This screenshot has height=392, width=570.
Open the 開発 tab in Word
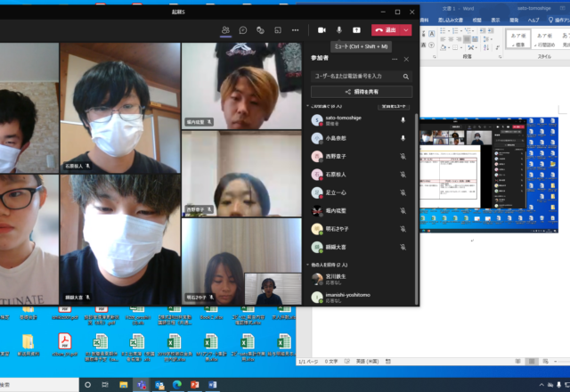tap(514, 20)
